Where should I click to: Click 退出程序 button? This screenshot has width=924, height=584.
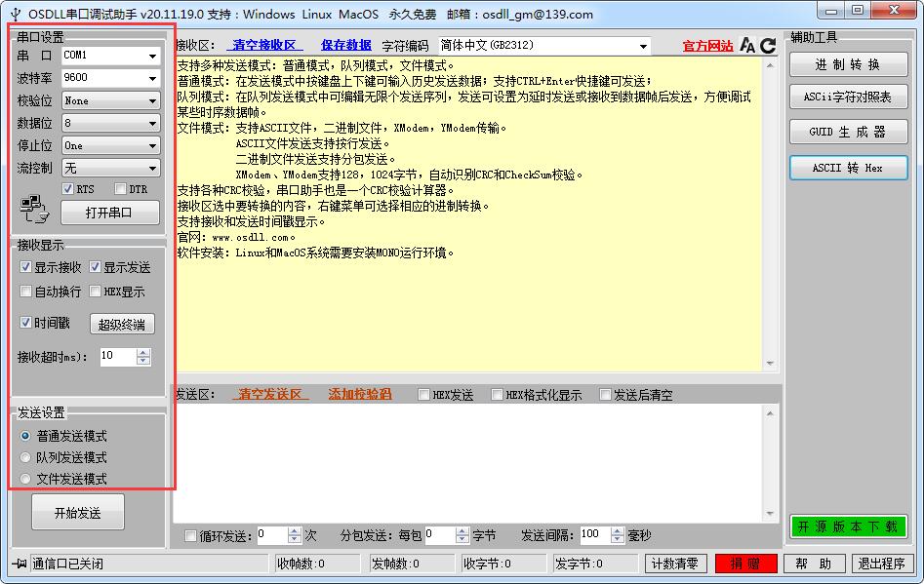[x=882, y=564]
